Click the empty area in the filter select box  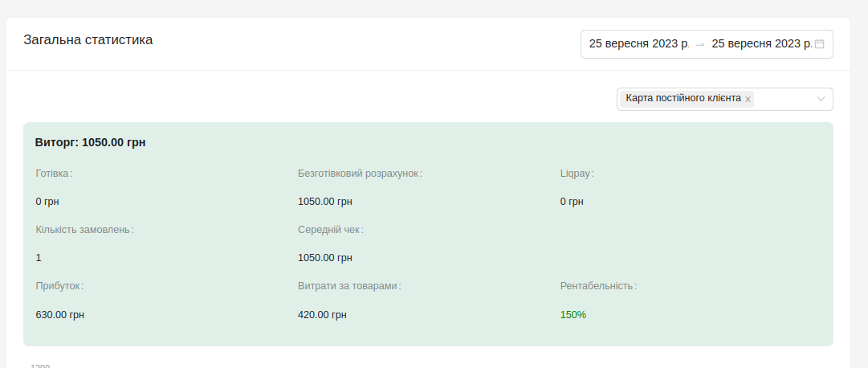[784, 99]
